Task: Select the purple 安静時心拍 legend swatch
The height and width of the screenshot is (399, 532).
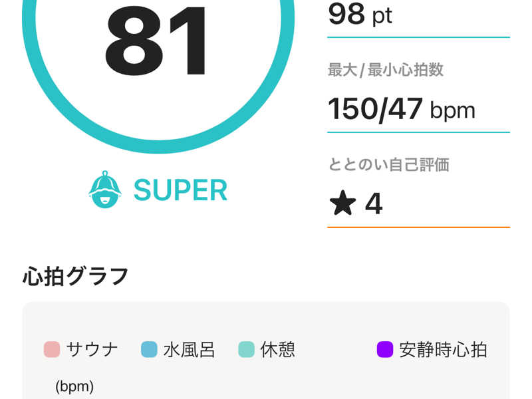Action: tap(385, 350)
